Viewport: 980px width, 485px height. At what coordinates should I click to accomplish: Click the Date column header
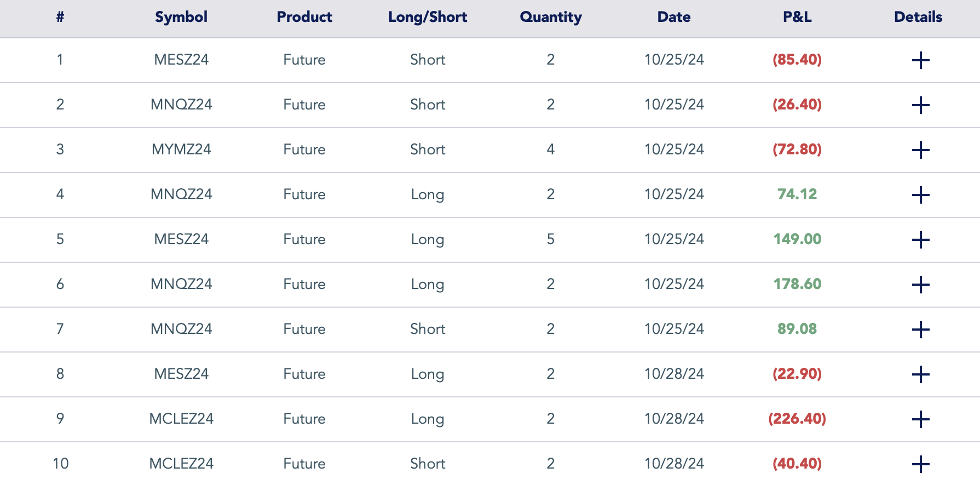tap(673, 17)
